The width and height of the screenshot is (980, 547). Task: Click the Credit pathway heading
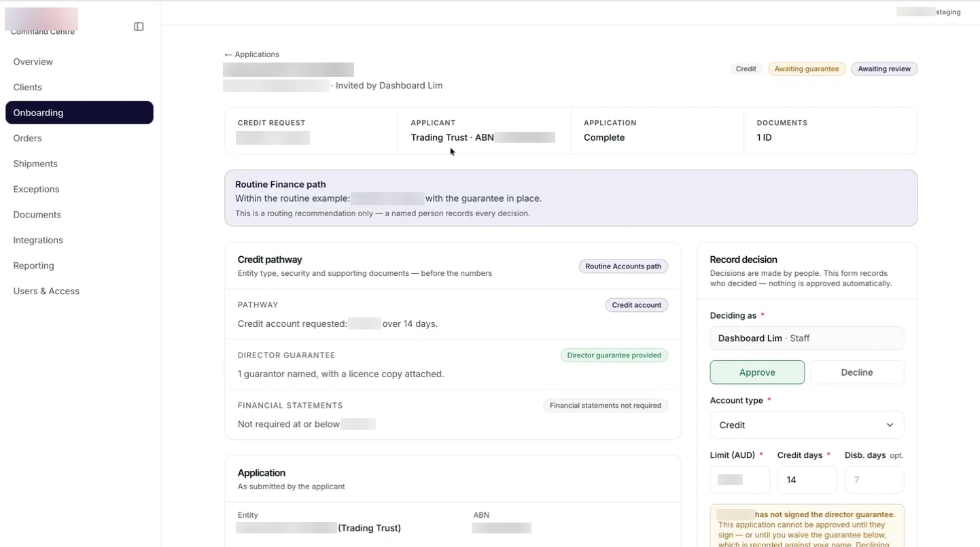[x=270, y=260]
